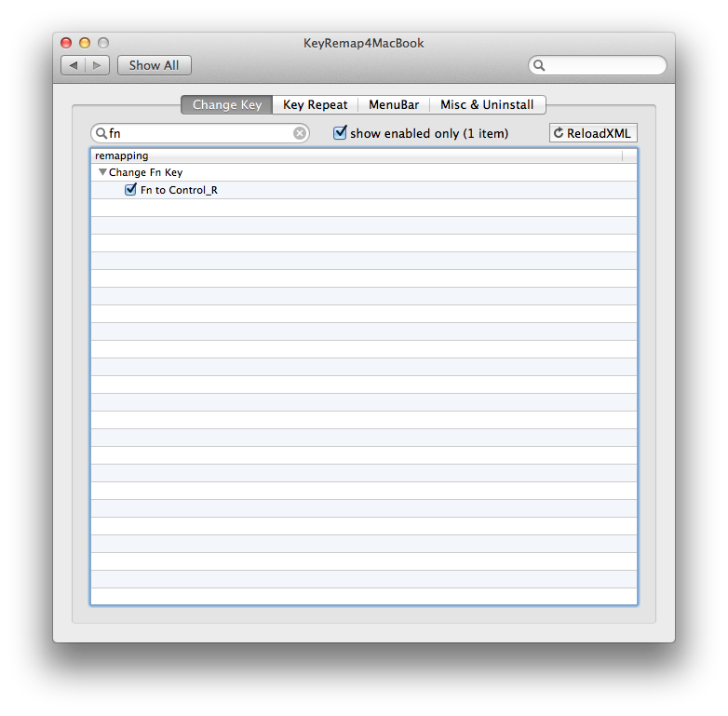Screen dimensions: 728x716
Task: Close the KeyRemap4MacBook window
Action: pos(66,43)
